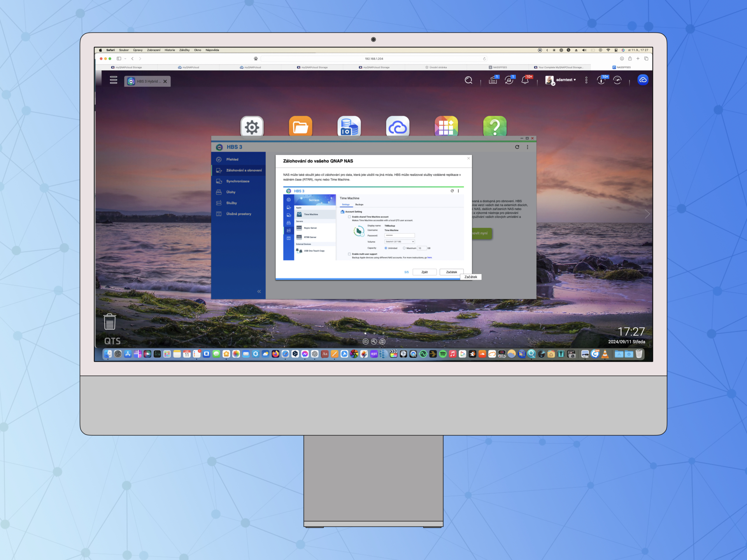Click the blue myQNAPcloud icon at top right

(x=643, y=80)
